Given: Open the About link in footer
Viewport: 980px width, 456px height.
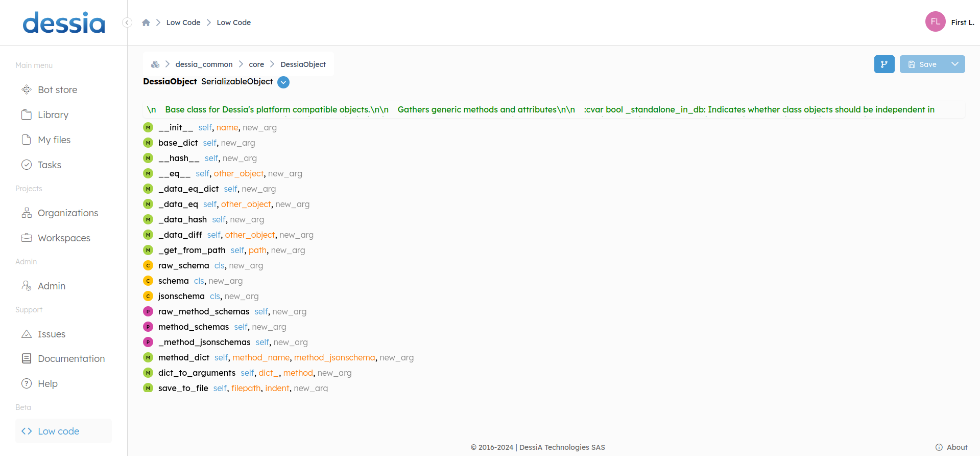Looking at the screenshot, I should (x=951, y=447).
